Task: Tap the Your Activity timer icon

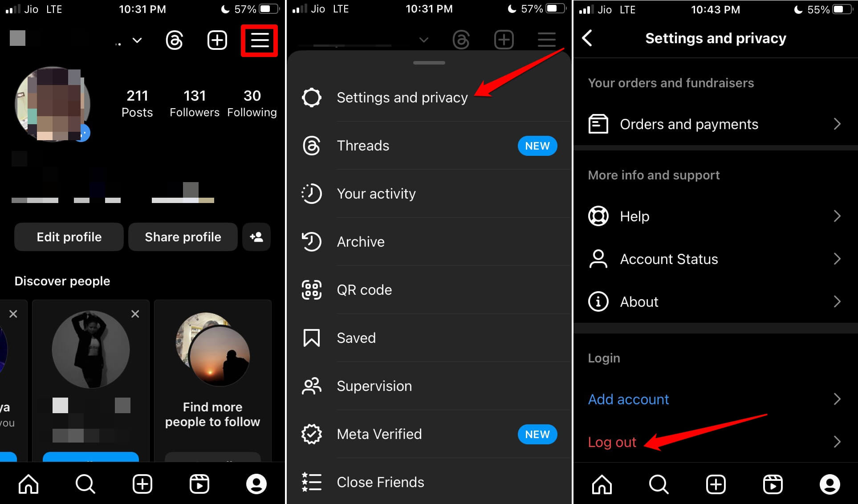Action: click(x=312, y=193)
